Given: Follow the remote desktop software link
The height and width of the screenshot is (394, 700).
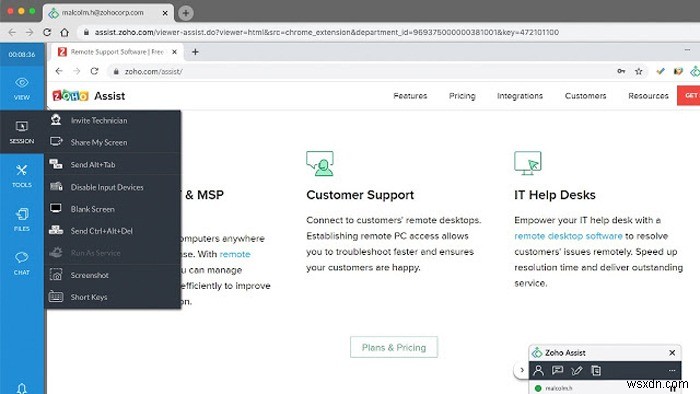Looking at the screenshot, I should [568, 236].
